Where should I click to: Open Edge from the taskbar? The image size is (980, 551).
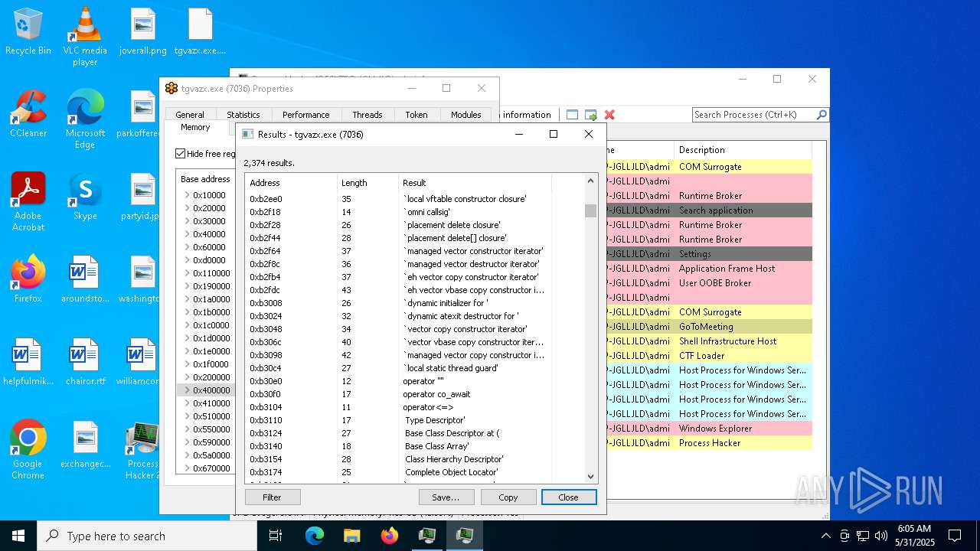click(315, 536)
